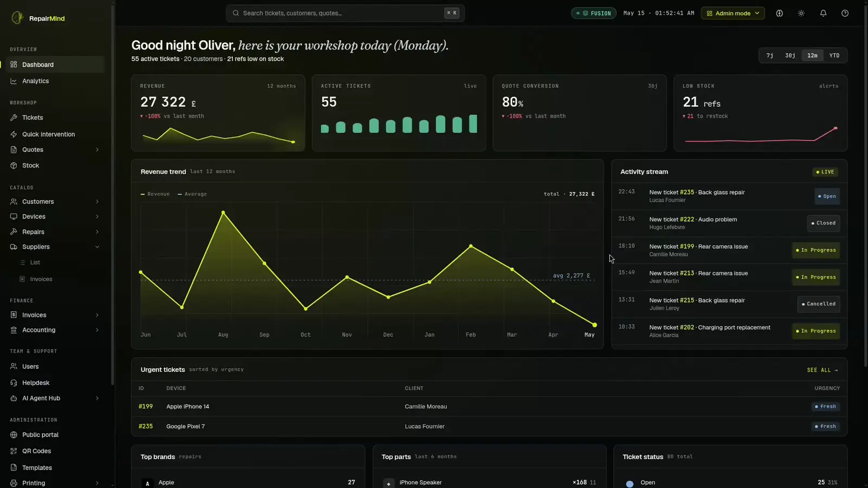Open Analytics via its chart icon

(x=14, y=81)
